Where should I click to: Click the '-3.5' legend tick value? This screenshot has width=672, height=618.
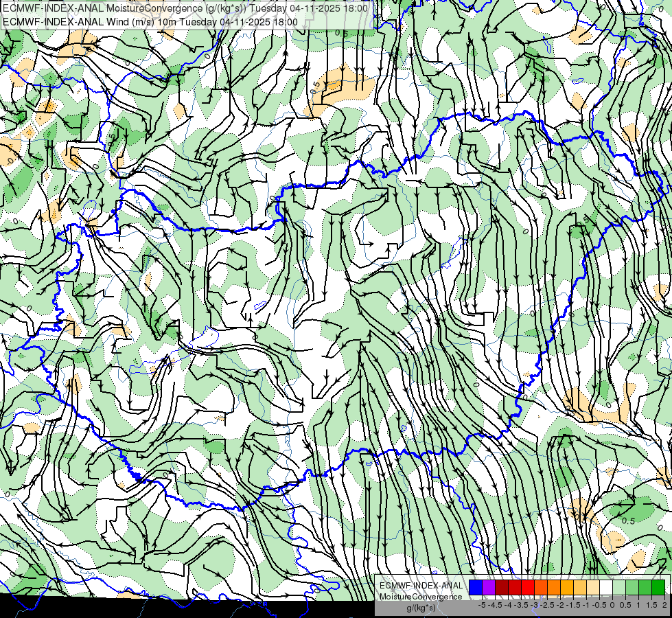click(520, 605)
